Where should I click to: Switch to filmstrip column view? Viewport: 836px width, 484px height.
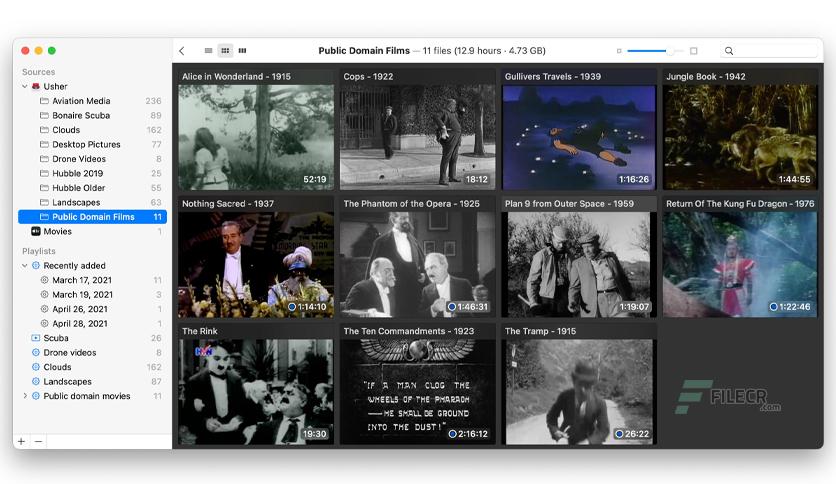coord(243,51)
